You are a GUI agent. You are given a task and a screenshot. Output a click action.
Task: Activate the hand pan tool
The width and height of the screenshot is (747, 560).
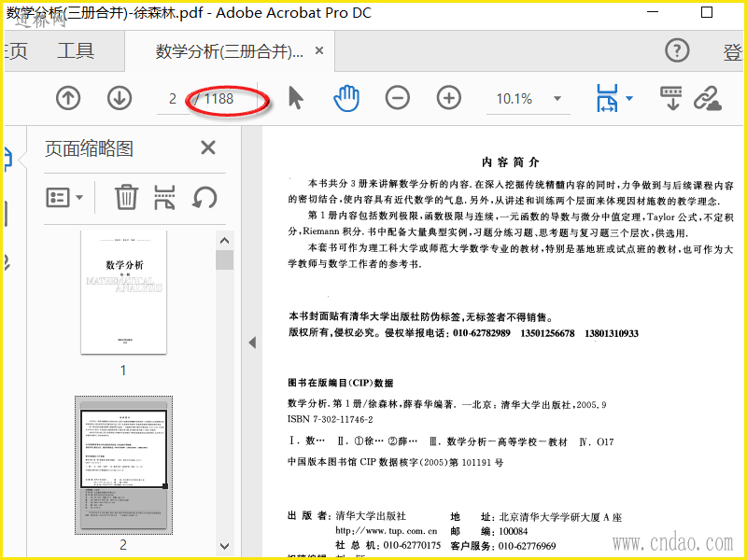[346, 98]
